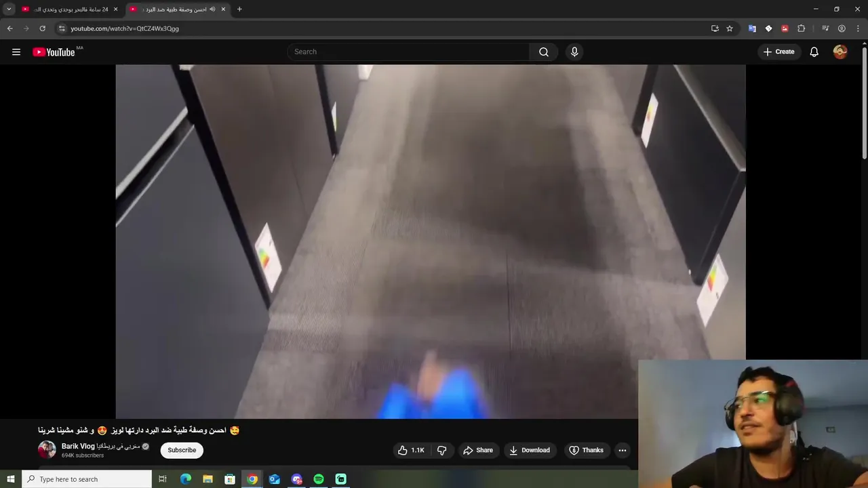Open Microsoft Store from the taskbar

pyautogui.click(x=230, y=479)
